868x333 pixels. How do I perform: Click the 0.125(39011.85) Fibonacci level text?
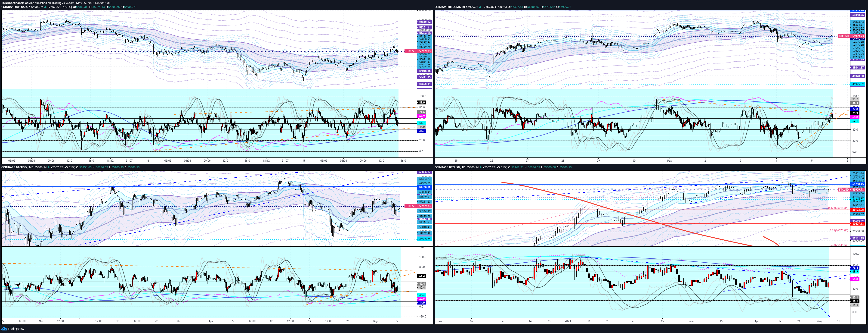tap(838, 208)
